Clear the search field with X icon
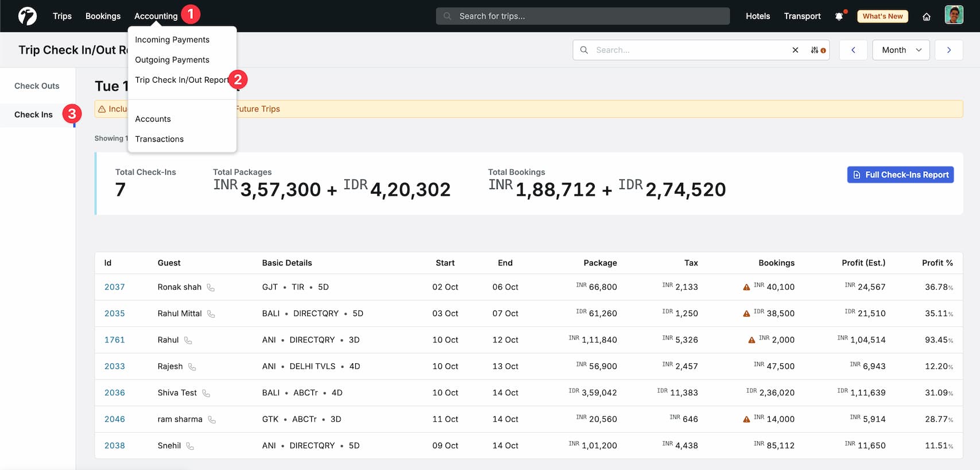The image size is (980, 470). coord(795,50)
